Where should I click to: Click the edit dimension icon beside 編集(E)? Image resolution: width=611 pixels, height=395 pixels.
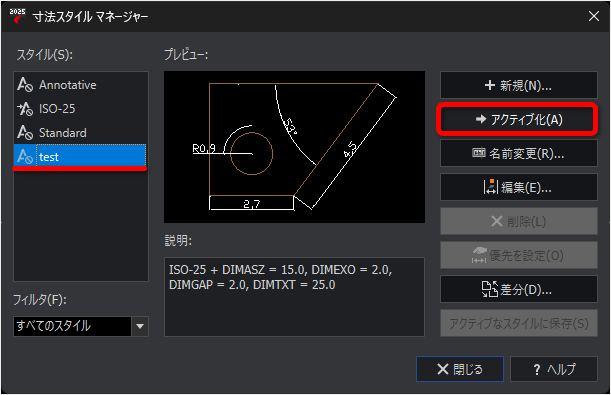[x=490, y=187]
